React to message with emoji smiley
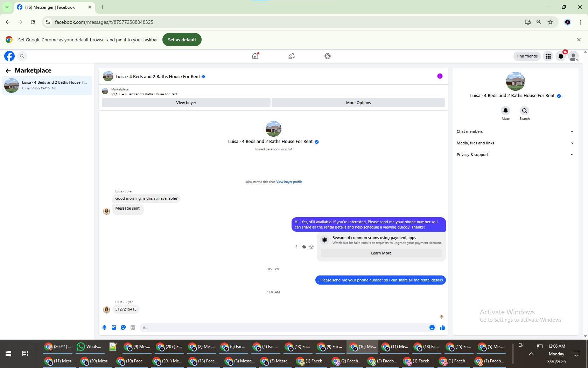Screen dimensions: 588x368 tap(311, 247)
